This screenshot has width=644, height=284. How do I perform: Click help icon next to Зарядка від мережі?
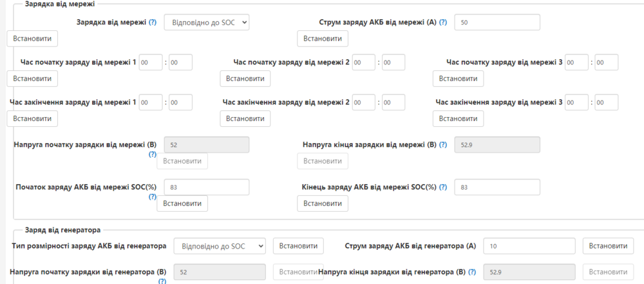coord(153,22)
